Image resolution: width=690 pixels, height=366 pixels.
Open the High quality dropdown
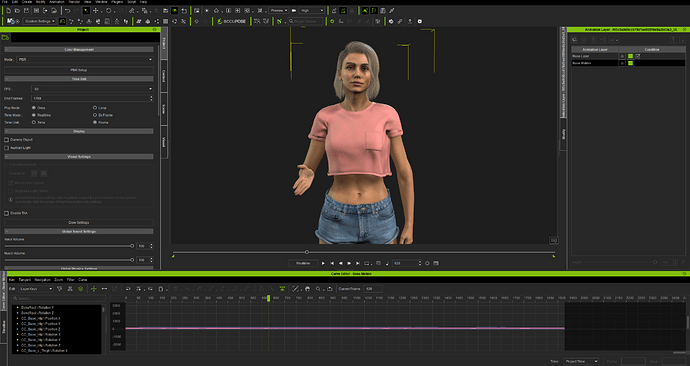pyautogui.click(x=312, y=11)
